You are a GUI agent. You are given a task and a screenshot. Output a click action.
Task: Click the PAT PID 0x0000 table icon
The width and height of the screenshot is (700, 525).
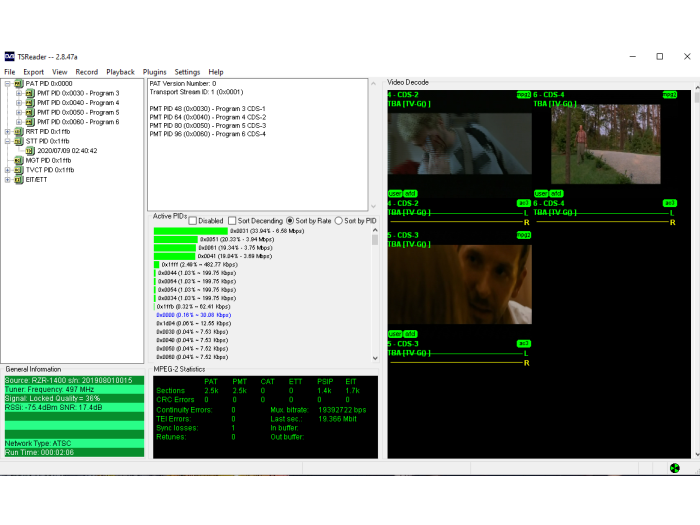tap(18, 83)
